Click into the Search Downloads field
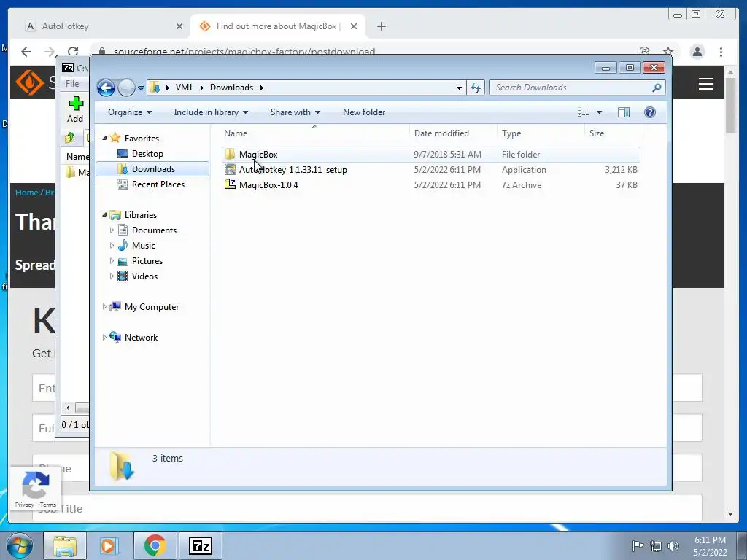The height and width of the screenshot is (560, 747). [570, 87]
